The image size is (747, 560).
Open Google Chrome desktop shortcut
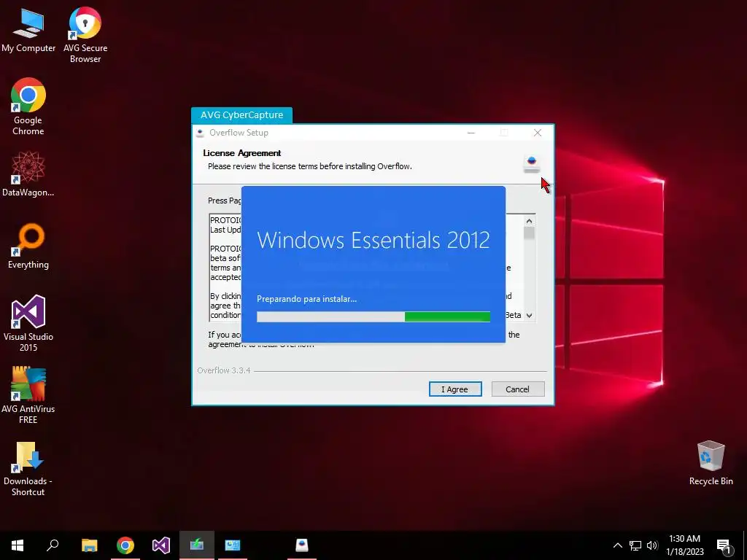point(28,106)
